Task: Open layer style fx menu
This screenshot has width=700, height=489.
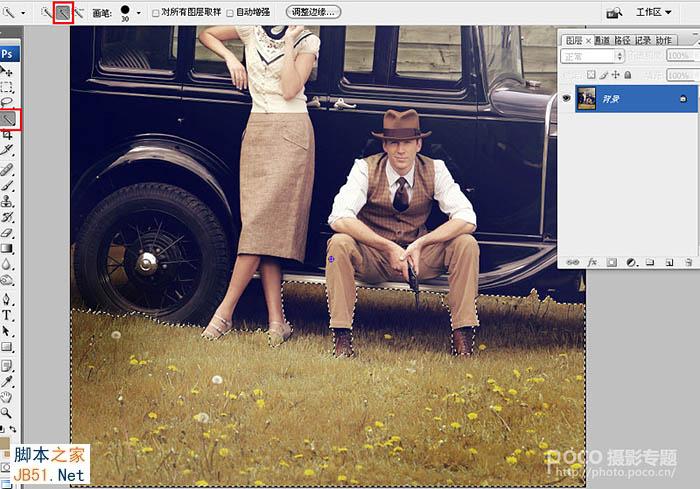Action: click(592, 262)
